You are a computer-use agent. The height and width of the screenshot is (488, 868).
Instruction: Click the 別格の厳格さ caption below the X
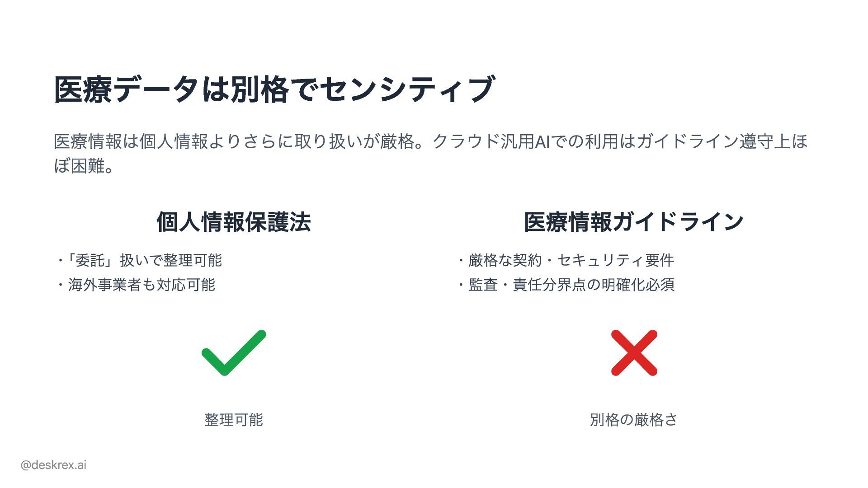click(x=634, y=420)
